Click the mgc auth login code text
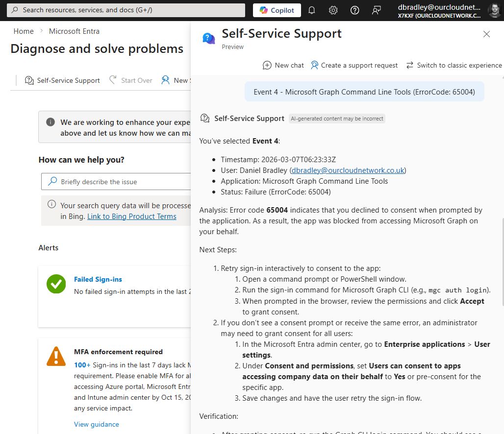 (x=458, y=290)
